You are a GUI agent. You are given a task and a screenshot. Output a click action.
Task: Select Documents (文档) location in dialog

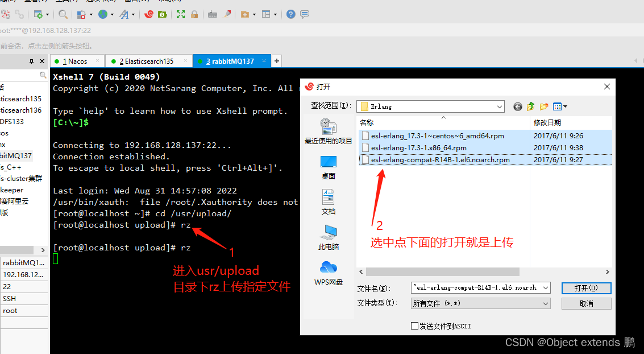click(328, 203)
